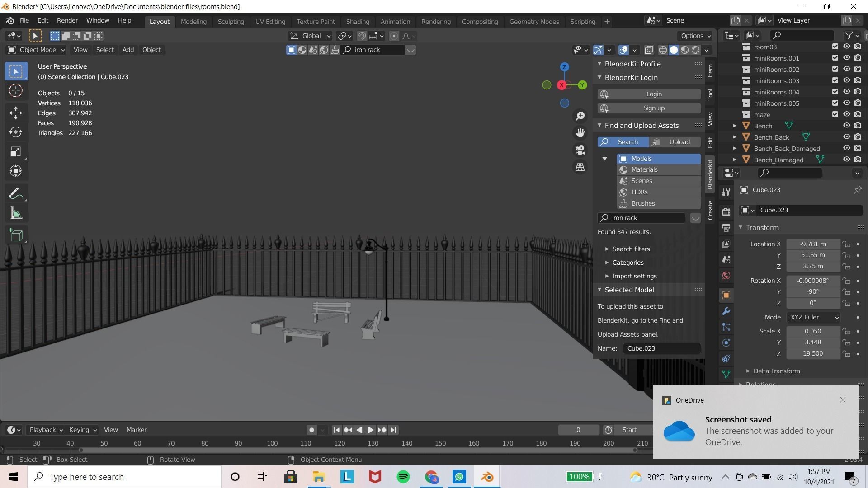This screenshot has width=868, height=488.
Task: Click the BlenderKit iron rack search field
Action: tap(641, 218)
